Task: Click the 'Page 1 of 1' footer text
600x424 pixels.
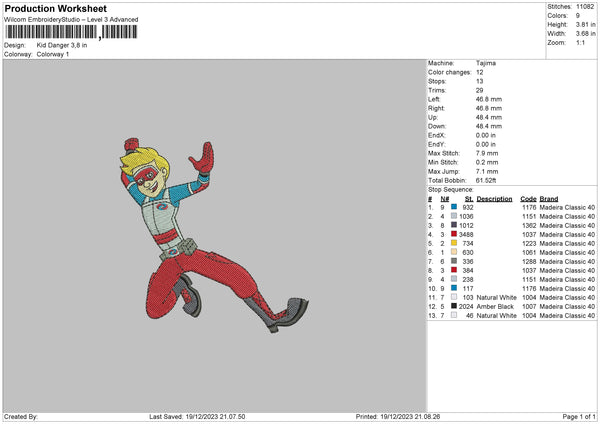Action: [x=579, y=416]
